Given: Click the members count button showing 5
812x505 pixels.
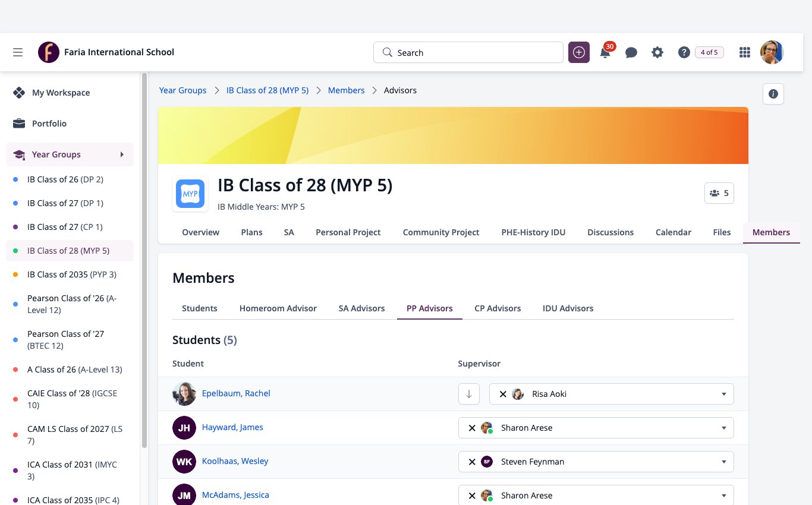Looking at the screenshot, I should click(719, 193).
